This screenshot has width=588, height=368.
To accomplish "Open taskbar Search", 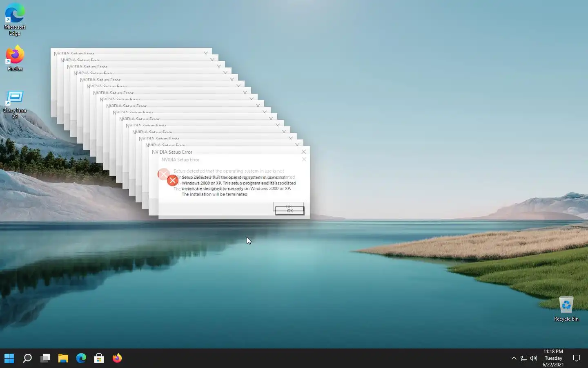I will point(27,358).
